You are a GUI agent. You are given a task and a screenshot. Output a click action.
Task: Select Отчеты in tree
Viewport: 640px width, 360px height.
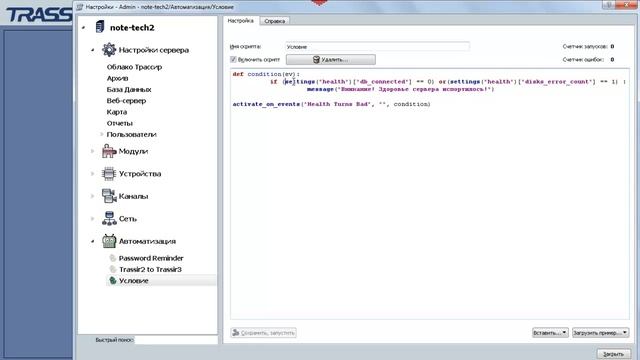point(120,123)
